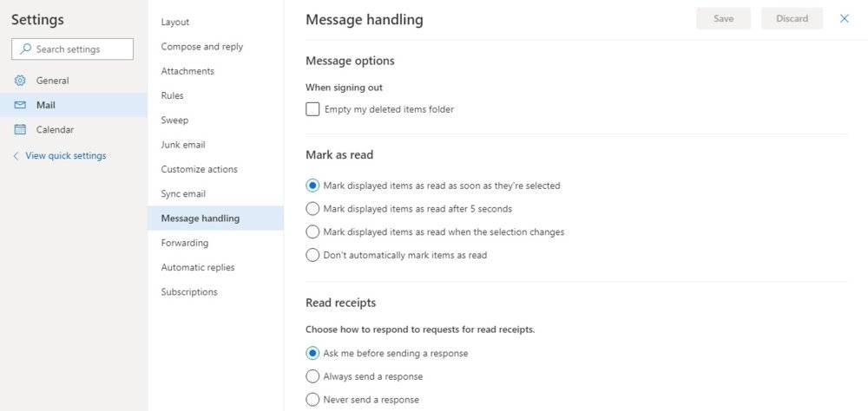Click the Calendar icon in sidebar
The width and height of the screenshot is (868, 411).
tap(20, 129)
